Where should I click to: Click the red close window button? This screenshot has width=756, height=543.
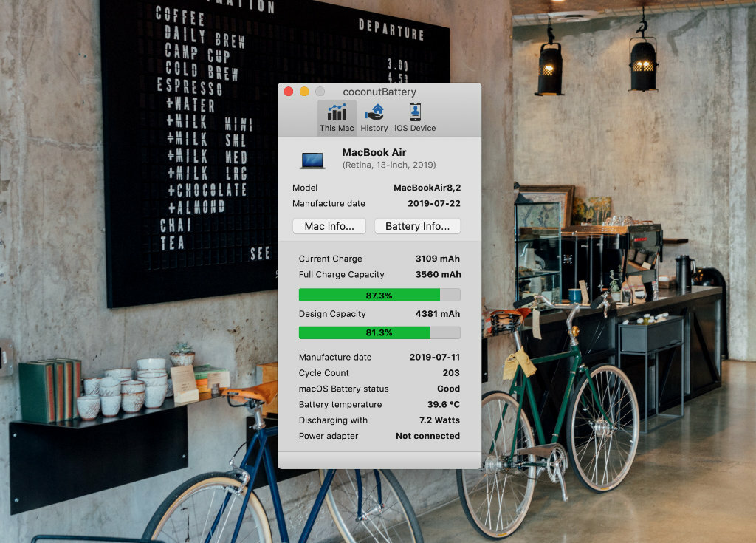tap(289, 92)
